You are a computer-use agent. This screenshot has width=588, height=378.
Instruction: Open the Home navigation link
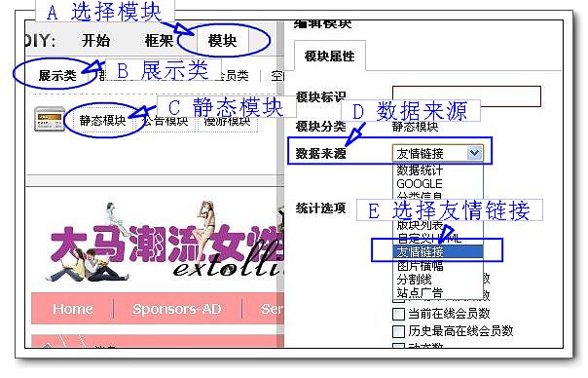(72, 309)
